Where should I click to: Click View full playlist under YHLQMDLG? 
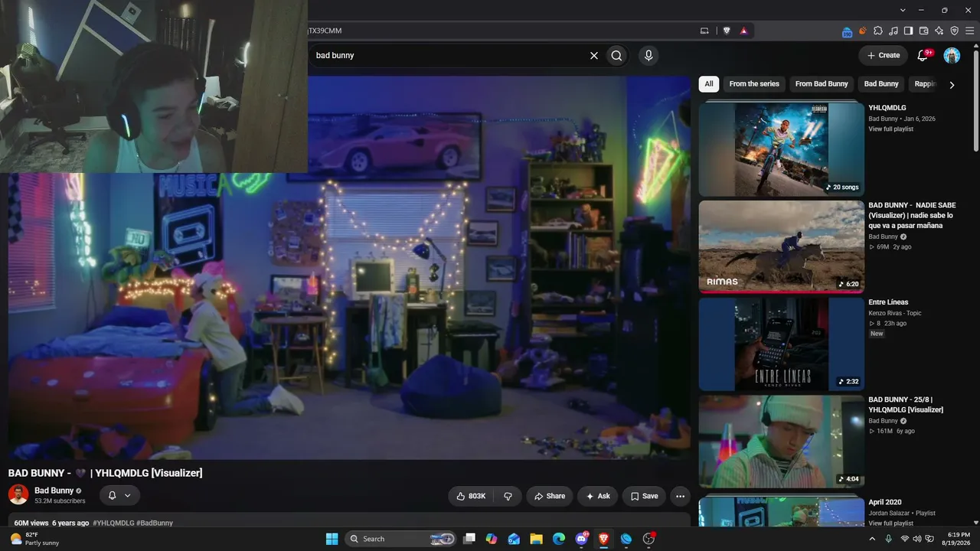tap(890, 129)
